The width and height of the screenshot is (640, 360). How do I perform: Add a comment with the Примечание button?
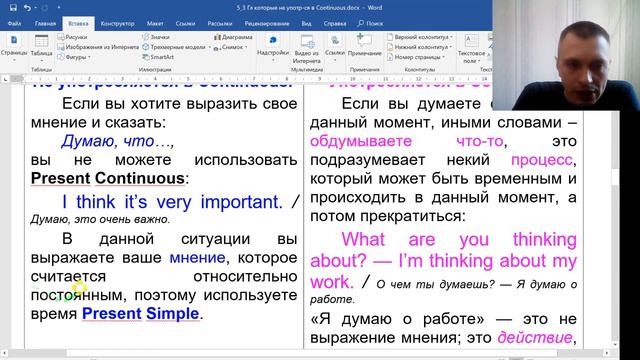(364, 46)
